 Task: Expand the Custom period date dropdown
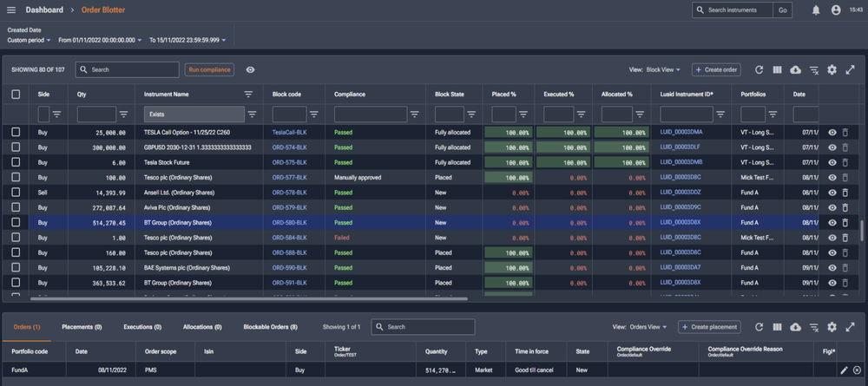point(30,40)
